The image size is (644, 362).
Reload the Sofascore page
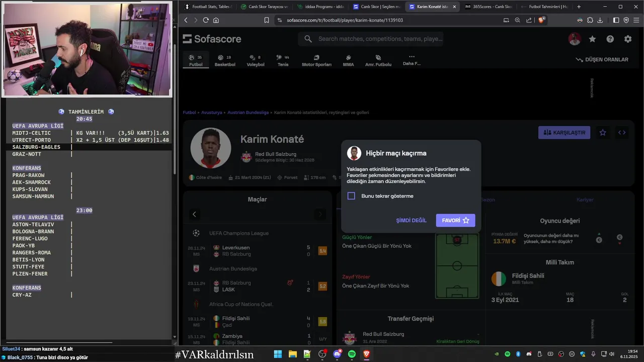[206, 20]
